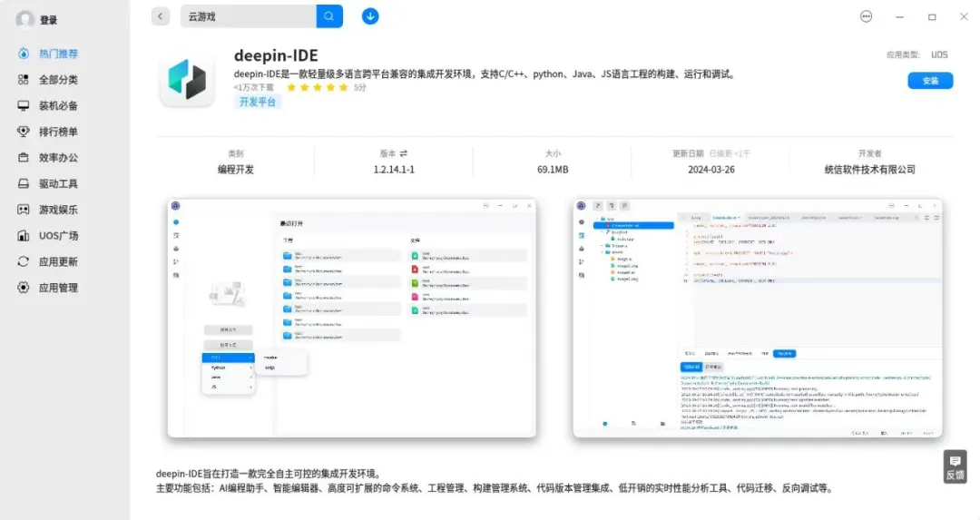
Task: Click the 全部分类 grid icon
Action: [23, 79]
